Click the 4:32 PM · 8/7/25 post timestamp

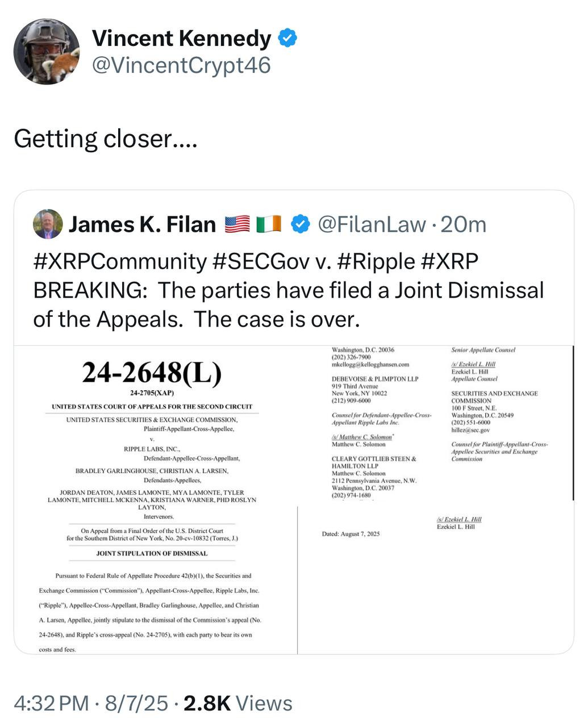point(91,703)
